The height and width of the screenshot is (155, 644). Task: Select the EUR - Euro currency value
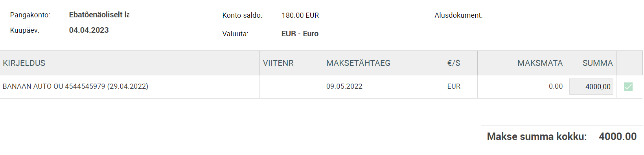(x=300, y=34)
